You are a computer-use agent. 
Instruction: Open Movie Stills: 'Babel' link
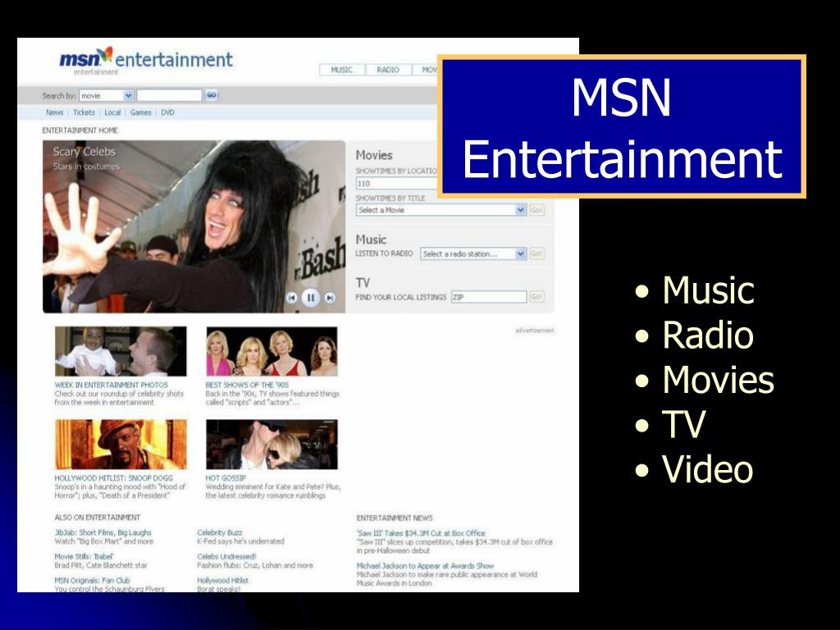(x=84, y=556)
